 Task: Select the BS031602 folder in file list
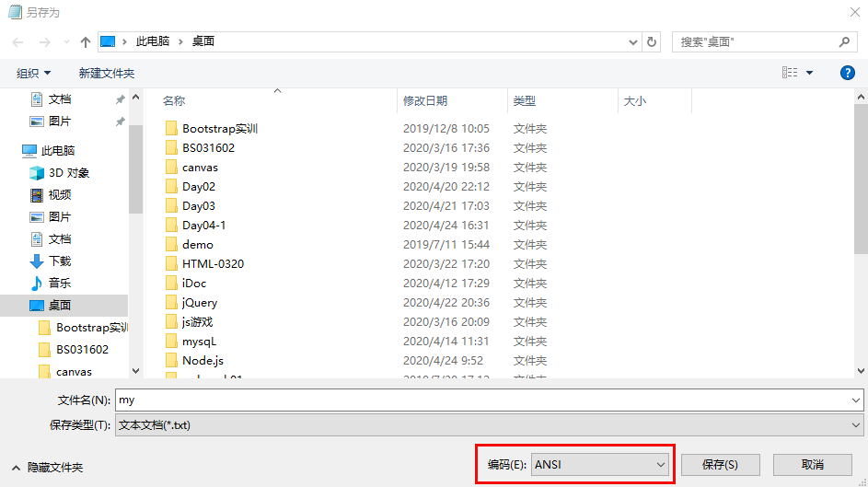click(208, 148)
